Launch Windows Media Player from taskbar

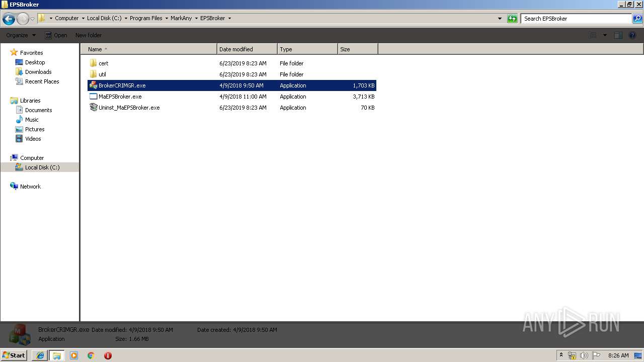click(74, 355)
